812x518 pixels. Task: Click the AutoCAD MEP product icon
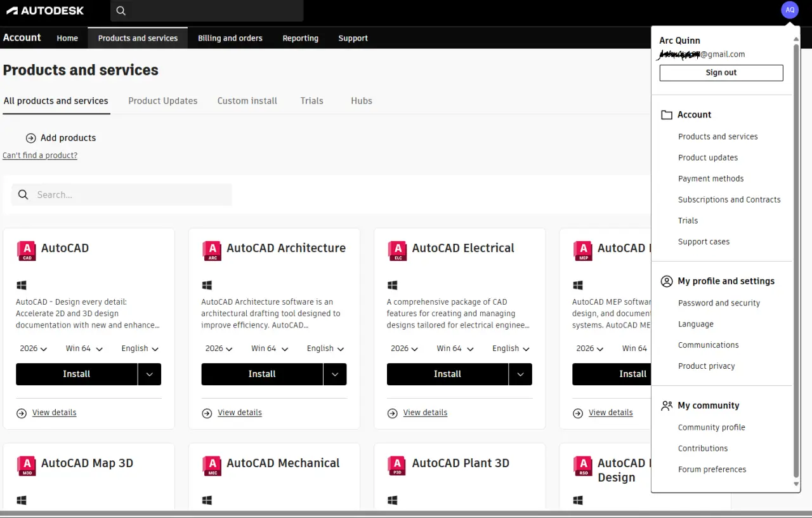[x=583, y=251]
